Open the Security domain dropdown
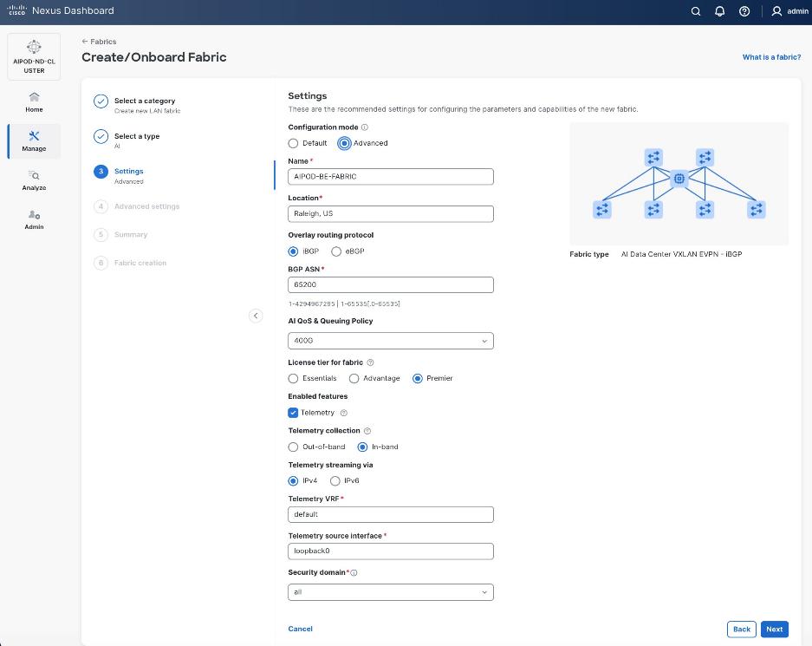Screen dimensions: 812x646 click(x=390, y=591)
